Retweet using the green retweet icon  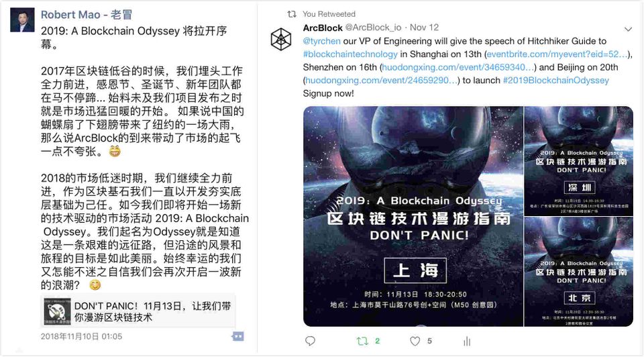(x=362, y=341)
